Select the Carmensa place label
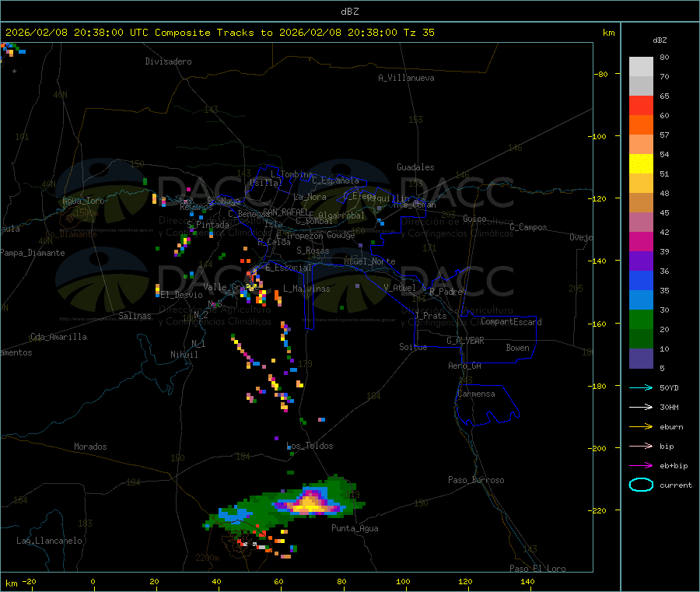This screenshot has width=700, height=592. [x=476, y=394]
